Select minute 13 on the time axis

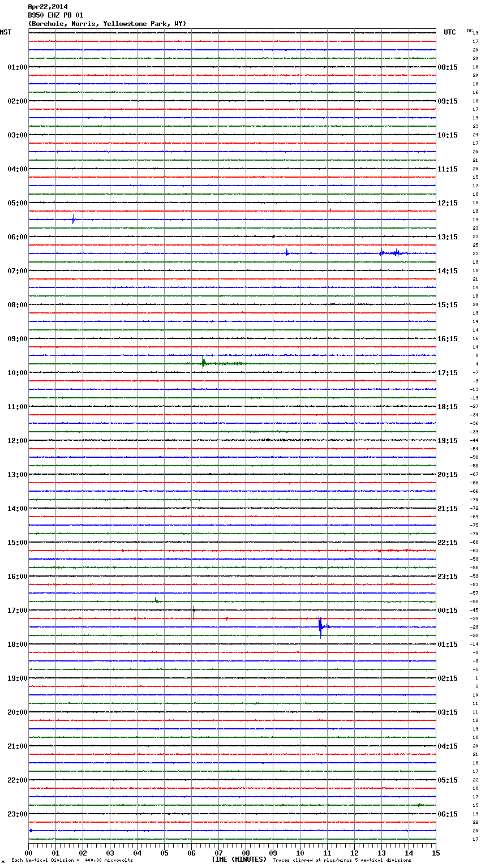[381, 853]
